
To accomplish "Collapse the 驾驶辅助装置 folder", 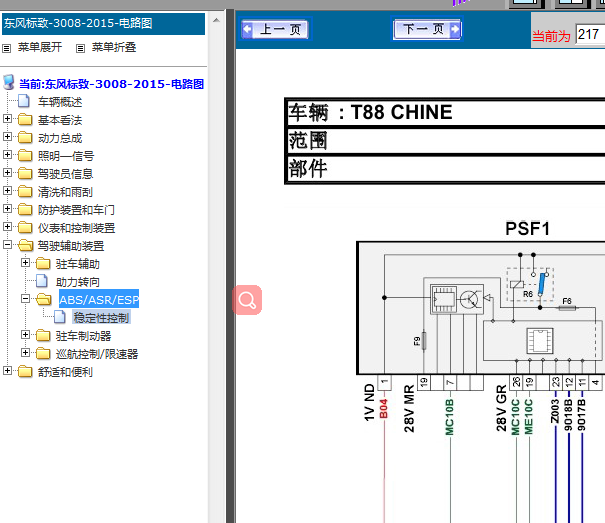I will click(7, 244).
